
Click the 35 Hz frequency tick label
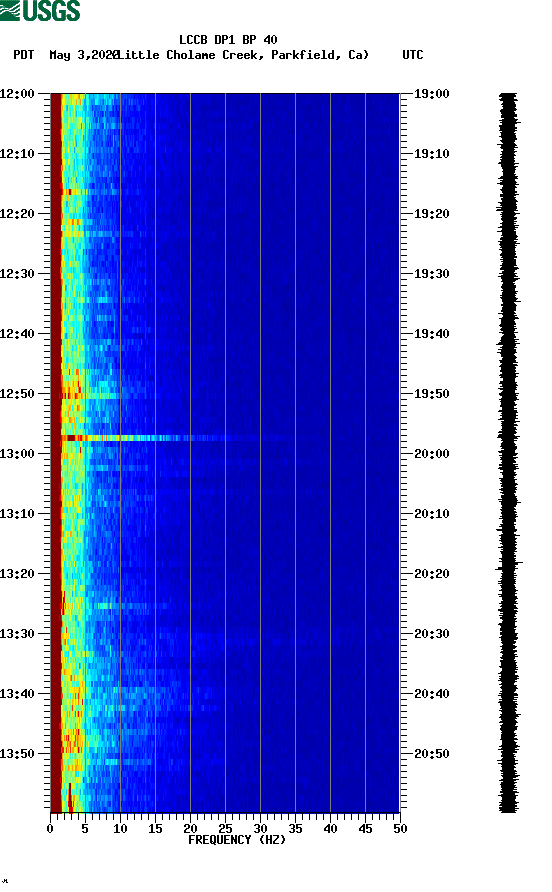point(295,829)
